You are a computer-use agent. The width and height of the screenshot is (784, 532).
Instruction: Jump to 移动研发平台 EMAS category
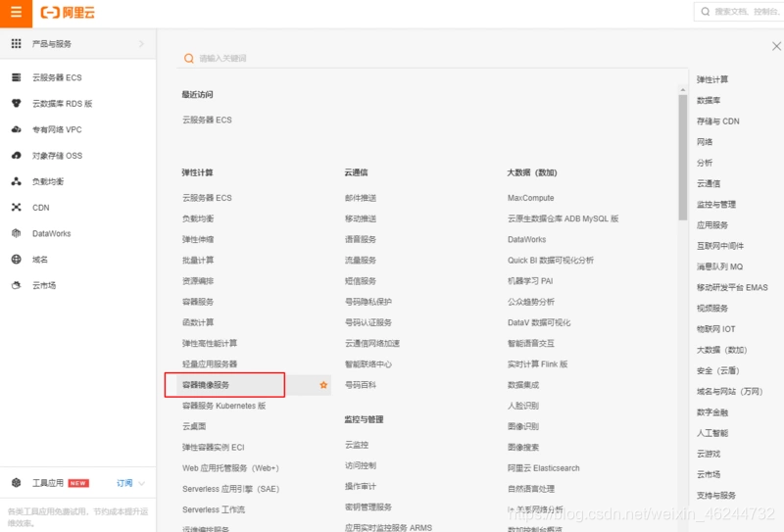[732, 287]
